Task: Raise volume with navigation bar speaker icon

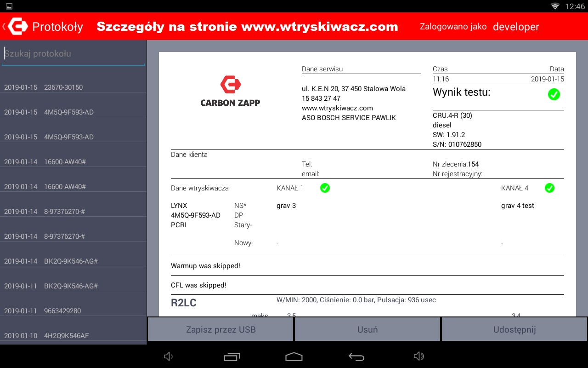Action: (418, 356)
